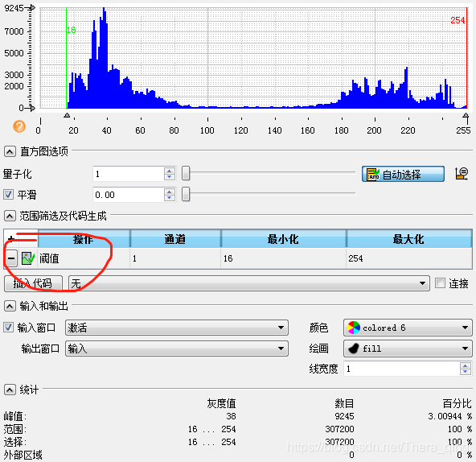Toggle the 阈值 row enable image icon
The image size is (476, 462).
[28, 258]
